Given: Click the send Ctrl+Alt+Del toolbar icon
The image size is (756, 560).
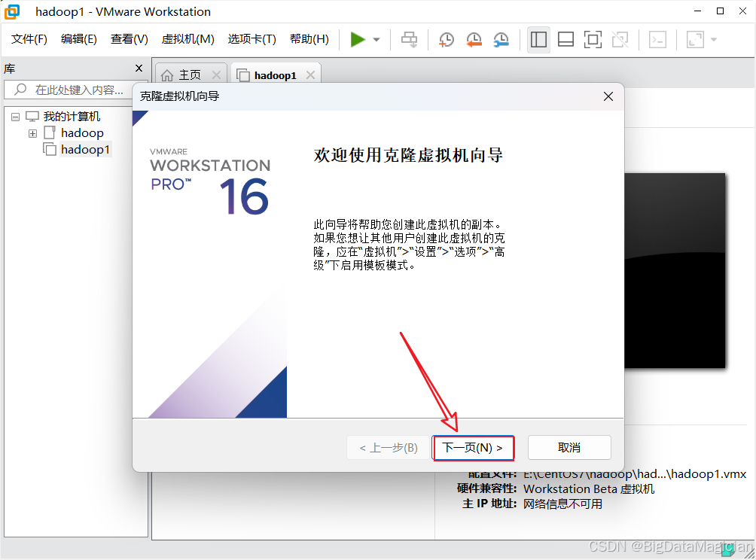Looking at the screenshot, I should [410, 40].
